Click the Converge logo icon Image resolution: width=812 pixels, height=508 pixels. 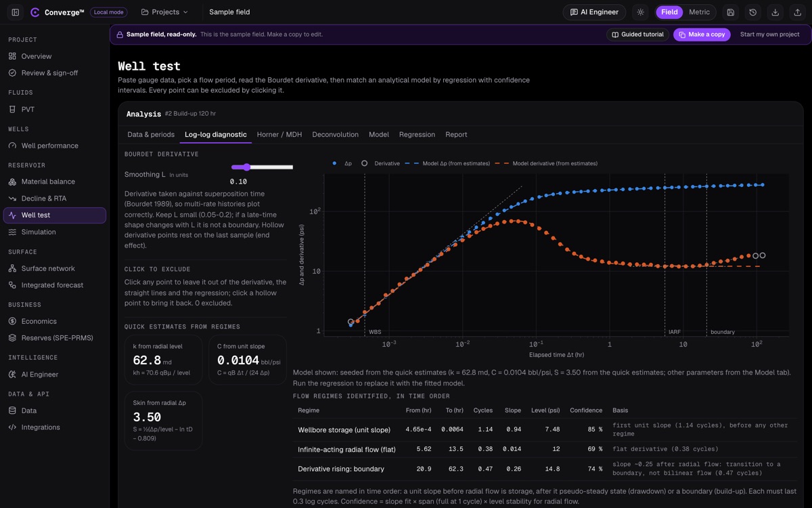click(x=35, y=12)
